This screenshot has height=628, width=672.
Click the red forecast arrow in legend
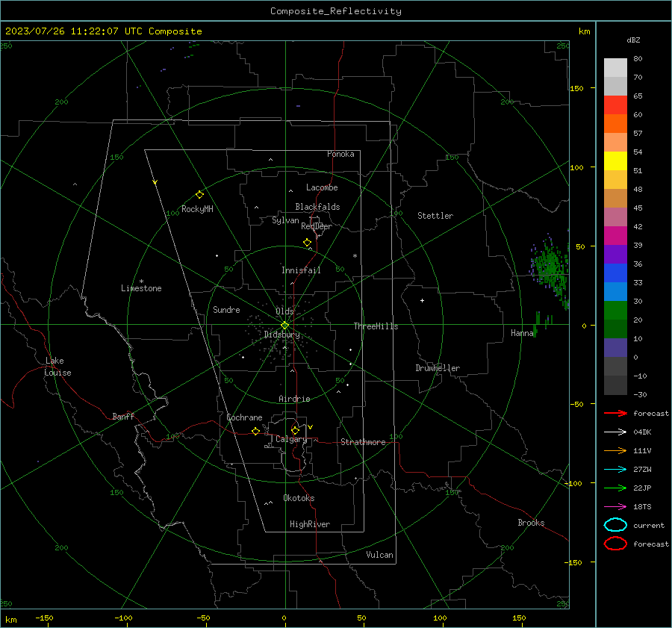[x=615, y=413]
